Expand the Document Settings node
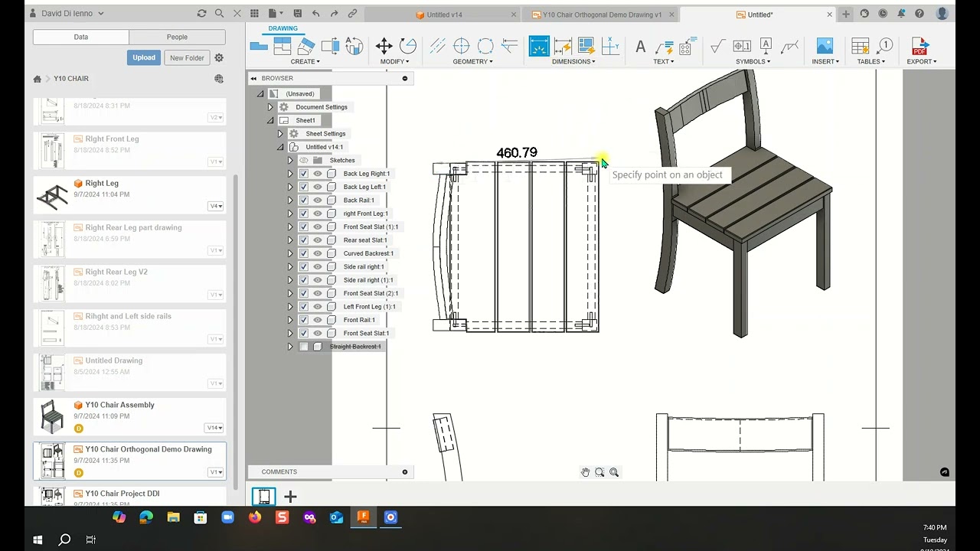Image resolution: width=980 pixels, height=551 pixels. (x=270, y=107)
